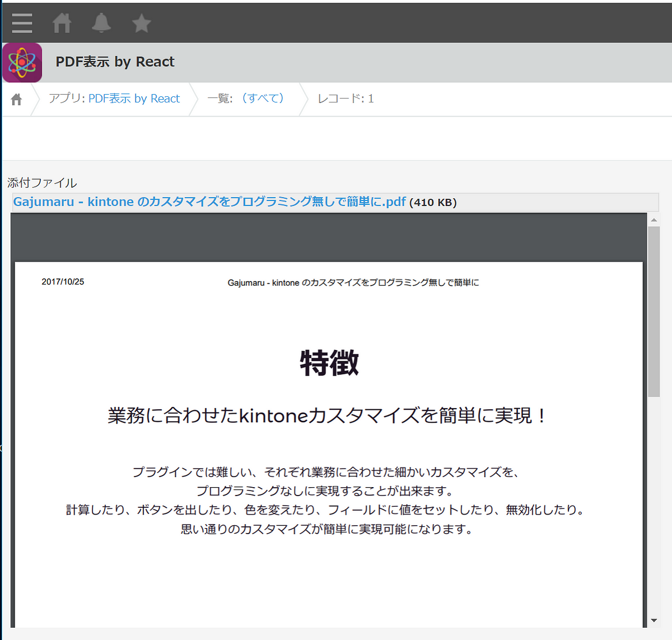This screenshot has width=672, height=640.
Task: Click the app title PDF表示 by React
Action: [115, 62]
